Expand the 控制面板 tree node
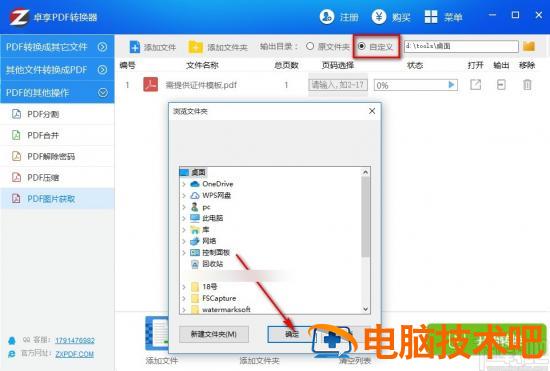Image resolution: width=550 pixels, height=371 pixels. (184, 252)
